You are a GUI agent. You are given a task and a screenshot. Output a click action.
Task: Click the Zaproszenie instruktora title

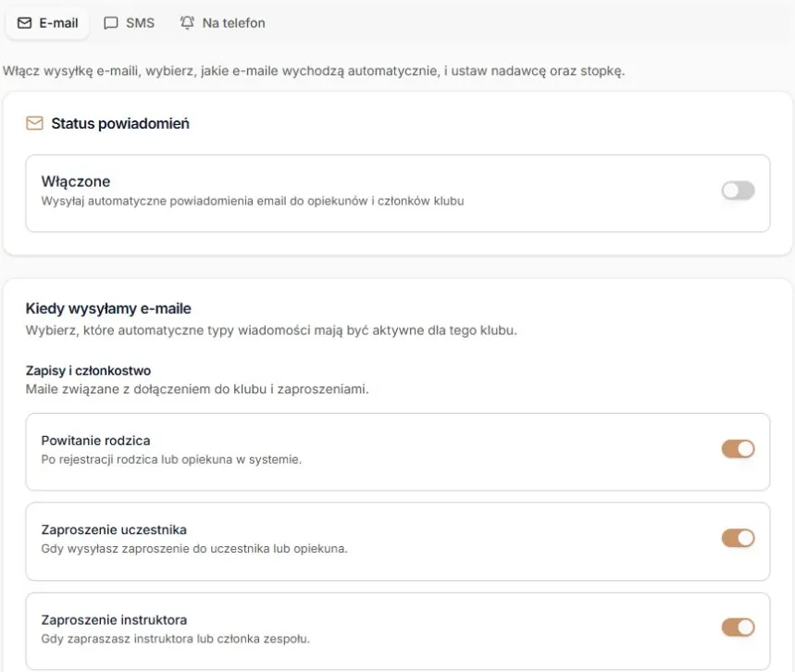[114, 620]
